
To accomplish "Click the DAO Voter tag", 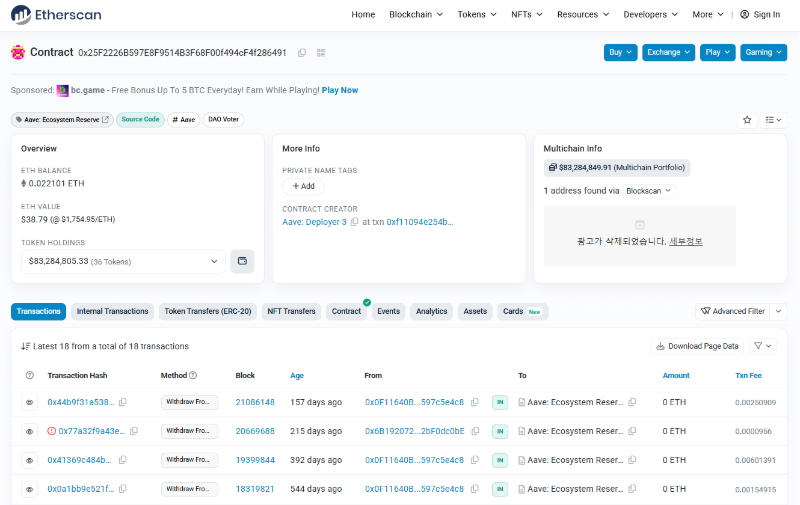I will [223, 119].
